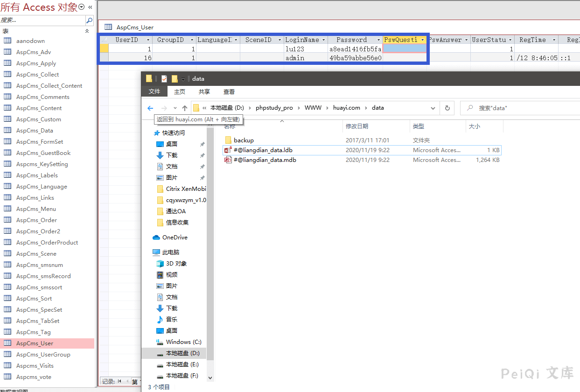
Task: Sort files by the 修改日期 column header
Action: tap(356, 126)
